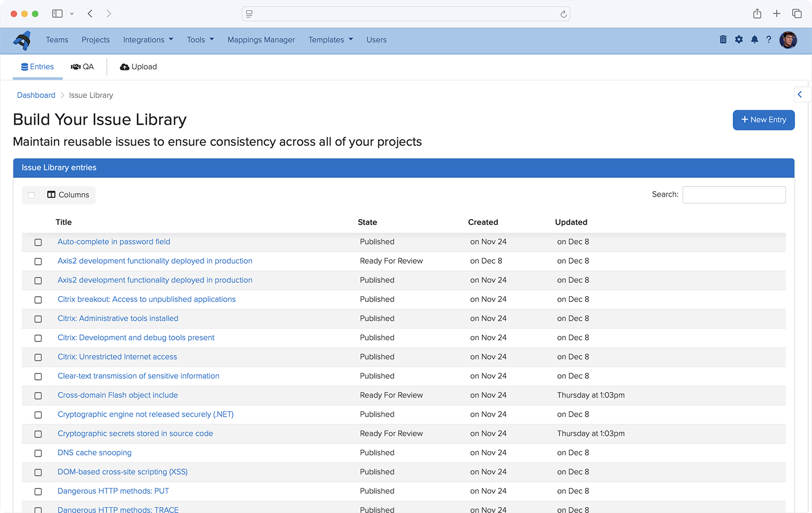Tick checkbox for Cryptographic engine (.NET) row

[x=38, y=415]
